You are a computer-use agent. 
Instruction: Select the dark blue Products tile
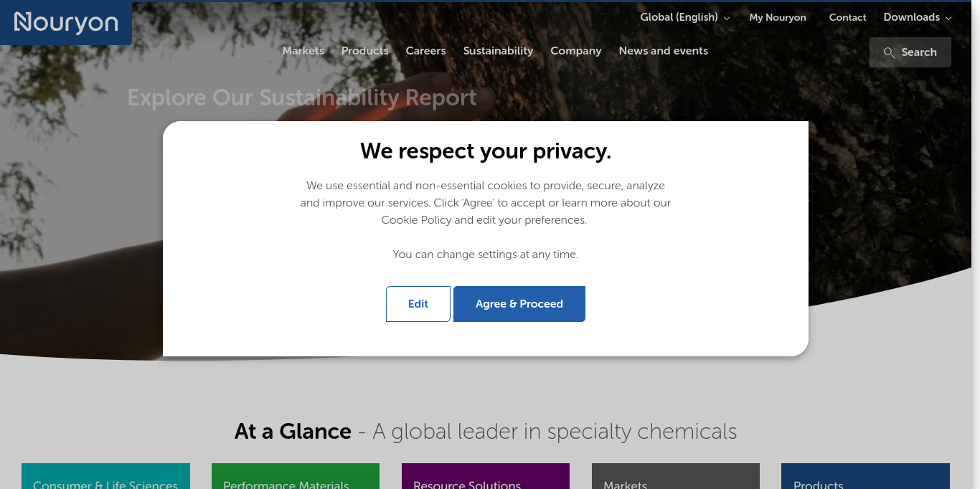tap(865, 476)
